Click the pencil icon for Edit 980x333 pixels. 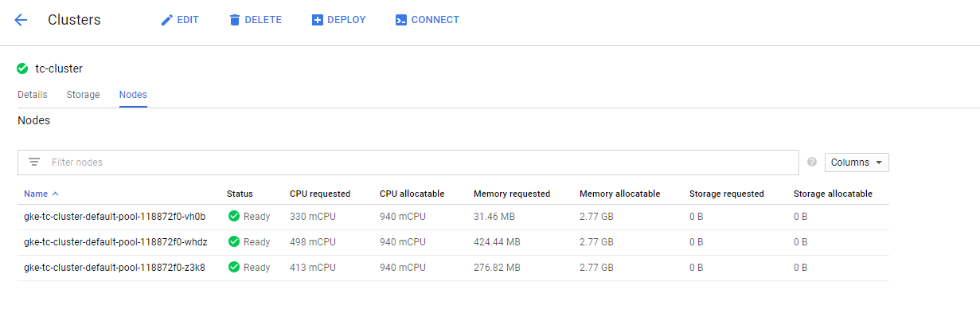(166, 20)
